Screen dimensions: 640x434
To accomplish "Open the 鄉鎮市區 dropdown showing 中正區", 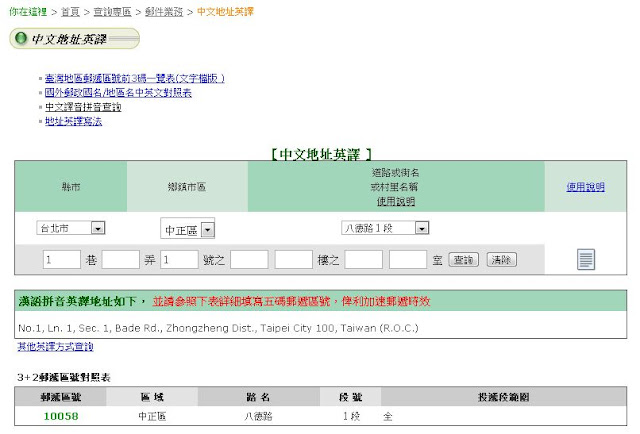I will point(187,229).
